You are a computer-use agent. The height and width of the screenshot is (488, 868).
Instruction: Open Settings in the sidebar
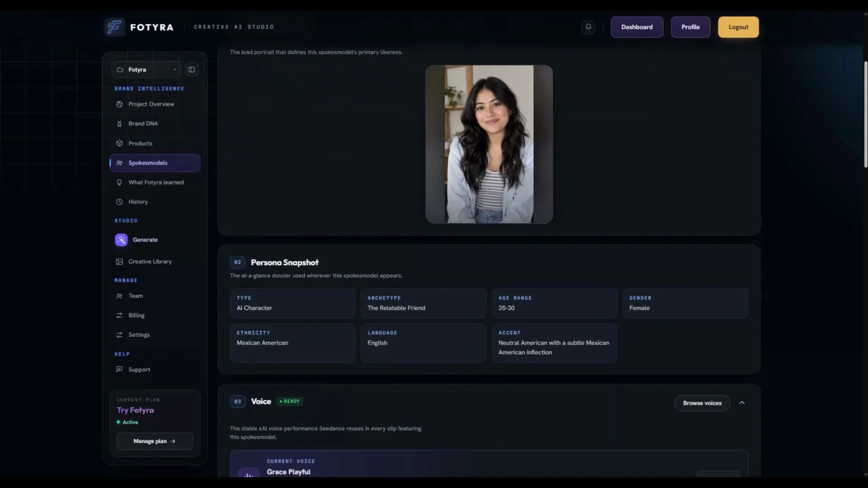click(x=155, y=335)
